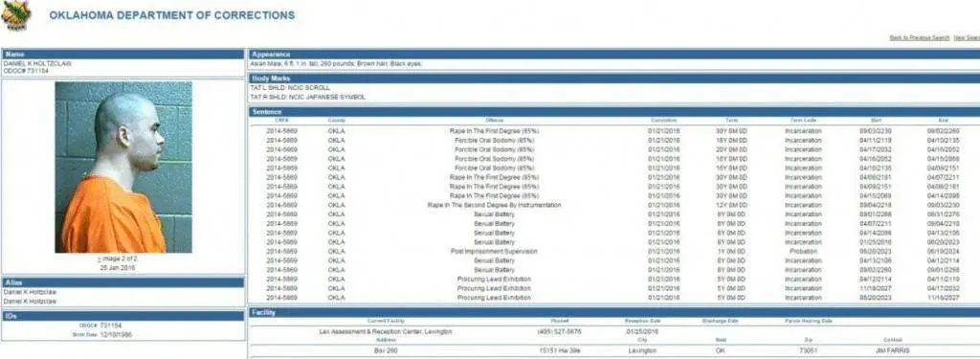Click the Term Code column header
Screen dimensions: 980x359
click(803, 120)
